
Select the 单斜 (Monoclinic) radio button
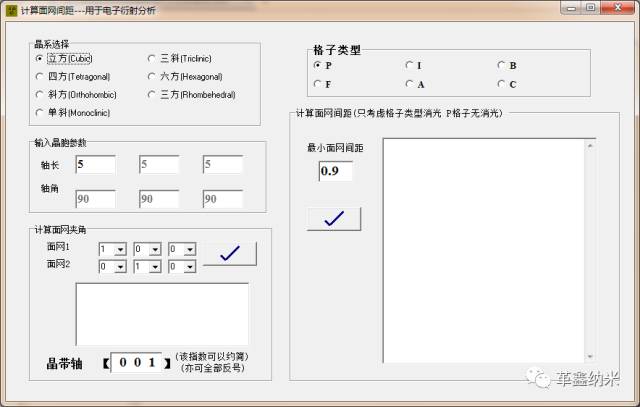[41, 113]
